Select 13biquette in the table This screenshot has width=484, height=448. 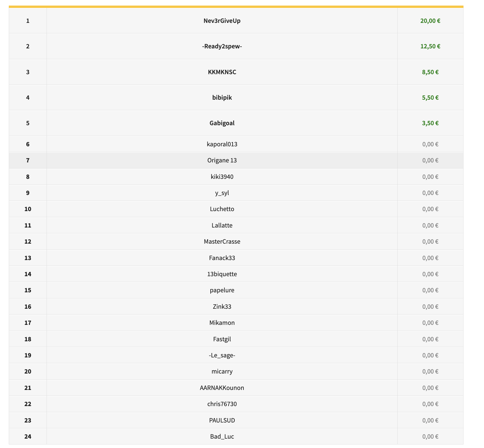click(x=222, y=274)
